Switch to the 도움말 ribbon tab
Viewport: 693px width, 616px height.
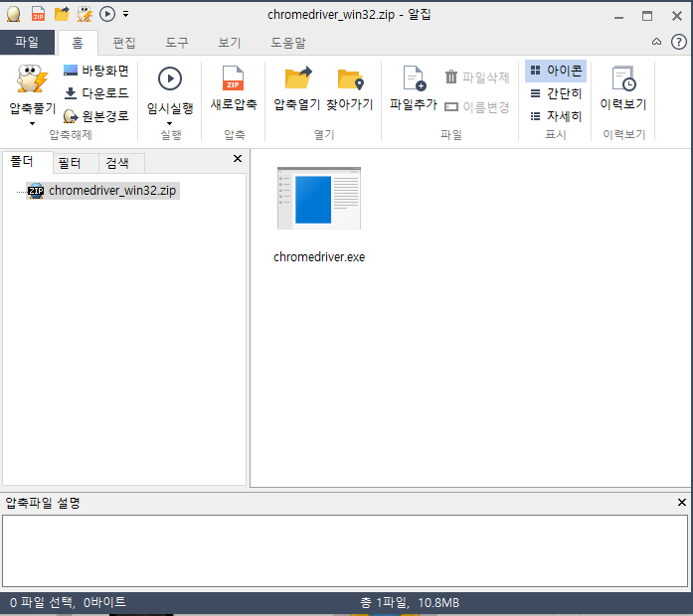pos(288,43)
